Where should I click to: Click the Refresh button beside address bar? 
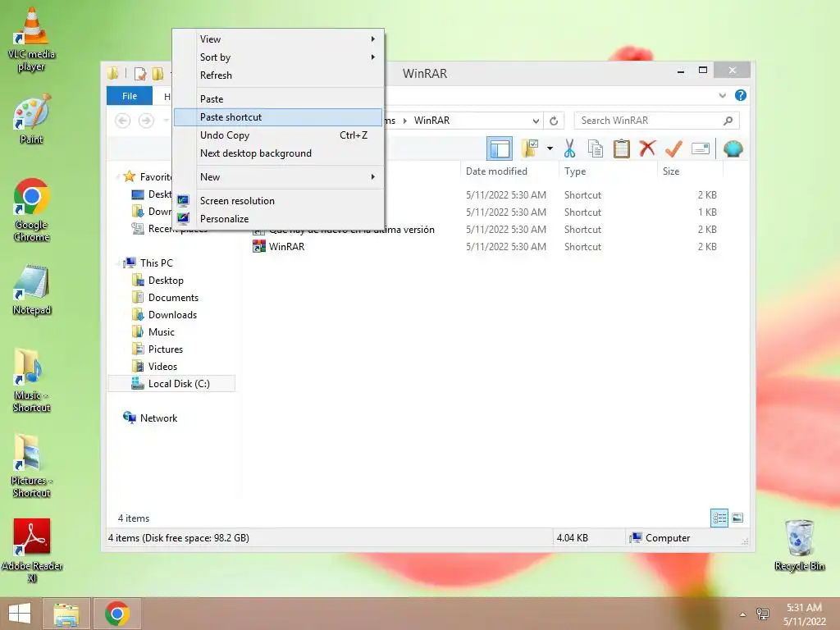[x=554, y=121]
